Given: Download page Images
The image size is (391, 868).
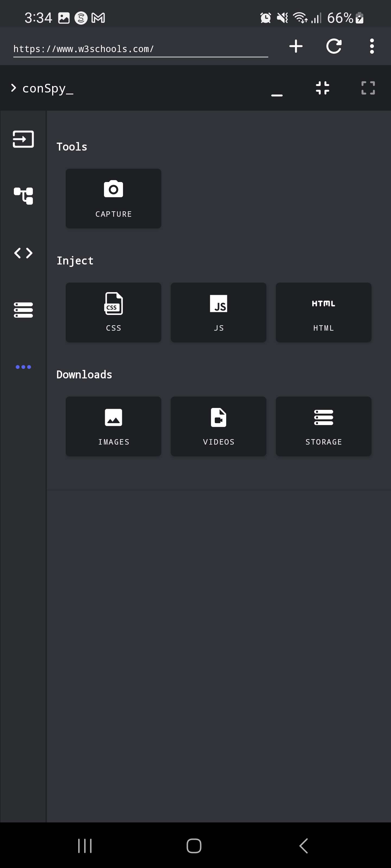Looking at the screenshot, I should coord(113,426).
